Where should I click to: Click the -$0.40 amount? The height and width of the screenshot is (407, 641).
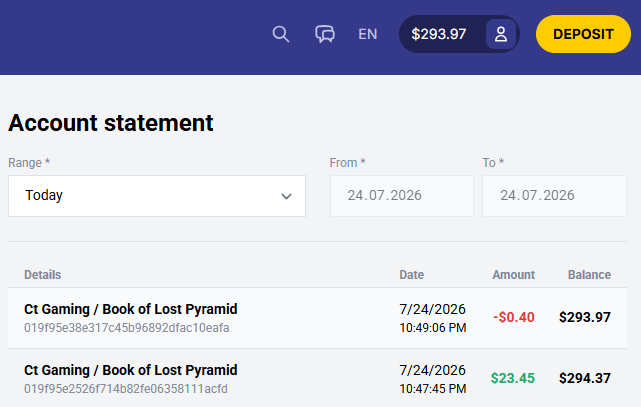tap(514, 317)
